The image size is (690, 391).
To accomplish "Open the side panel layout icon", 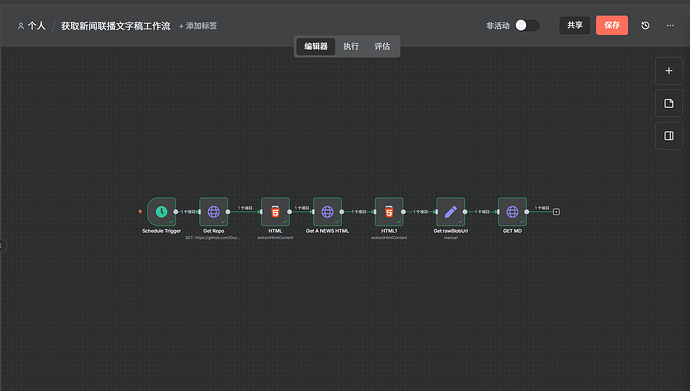I will [669, 136].
